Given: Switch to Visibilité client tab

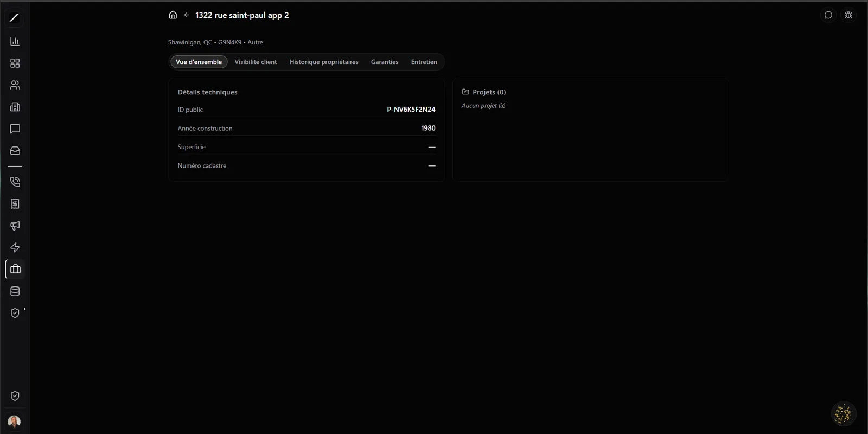Looking at the screenshot, I should [256, 62].
